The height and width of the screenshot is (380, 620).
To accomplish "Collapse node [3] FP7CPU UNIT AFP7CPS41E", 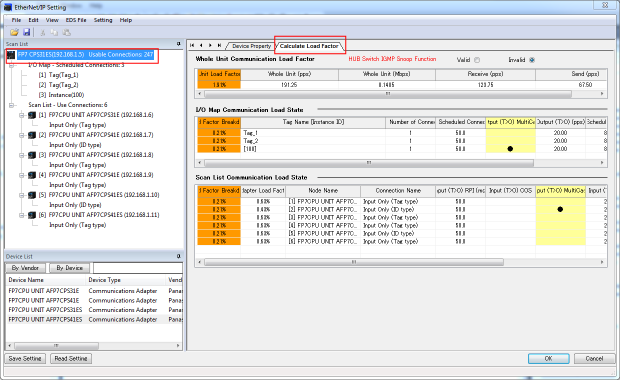I will (22, 155).
